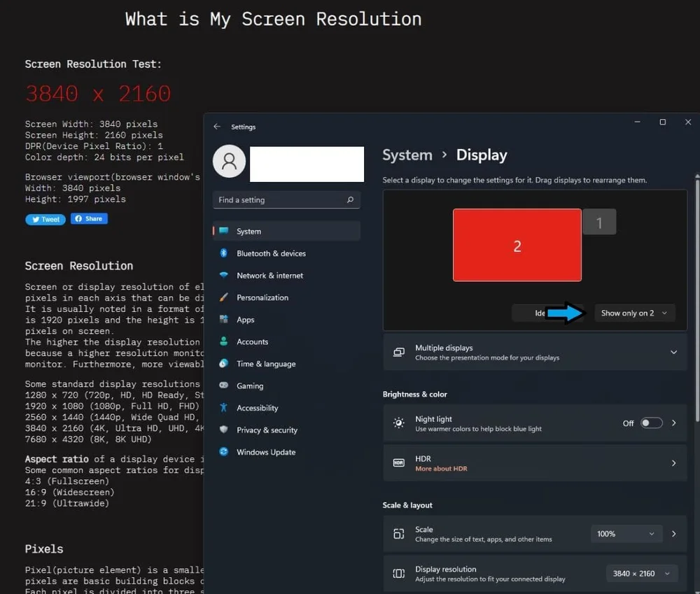The height and width of the screenshot is (594, 700).
Task: Click the search magnifier icon in Find a setting
Action: (x=351, y=200)
